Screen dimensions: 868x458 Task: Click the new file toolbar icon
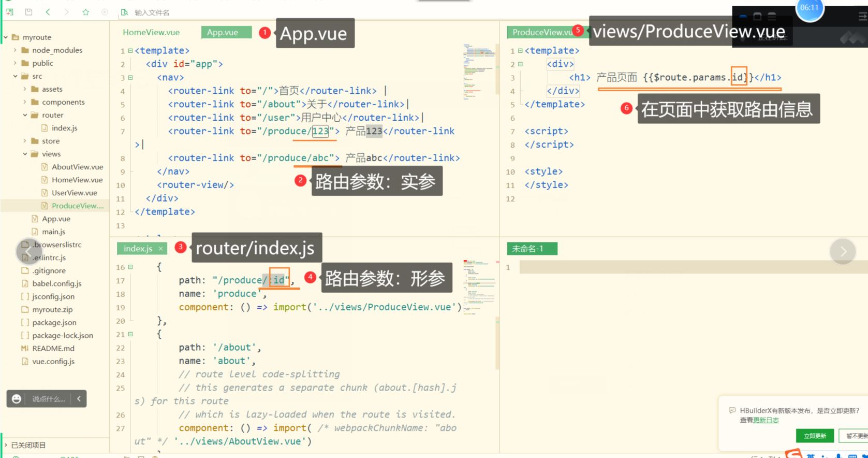tap(10, 12)
